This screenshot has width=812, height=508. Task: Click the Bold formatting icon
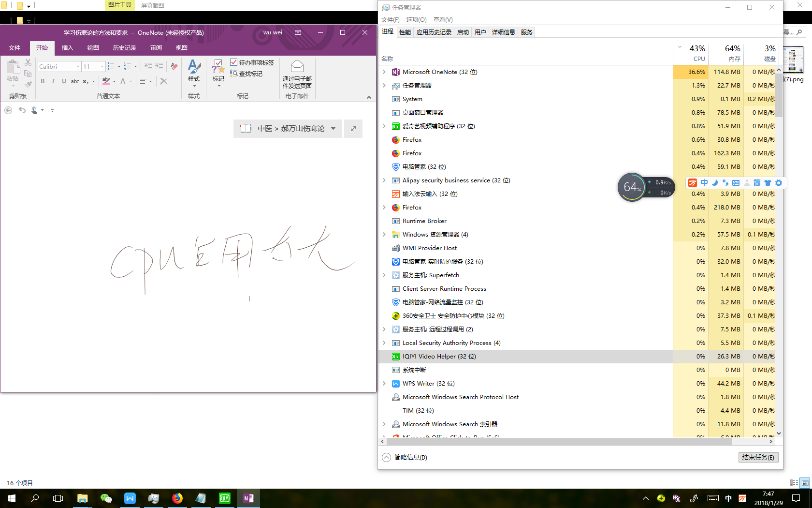pos(43,81)
